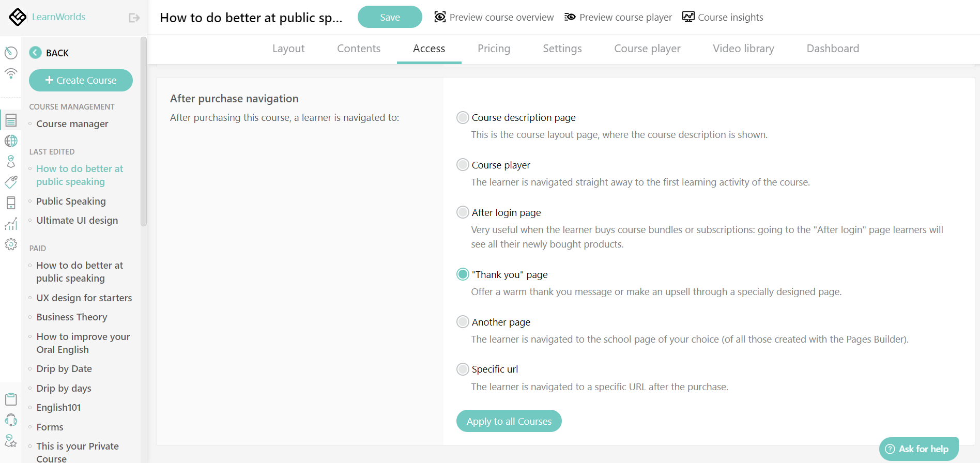980x463 pixels.
Task: Open the Course manager sidebar icon
Action: tap(11, 120)
